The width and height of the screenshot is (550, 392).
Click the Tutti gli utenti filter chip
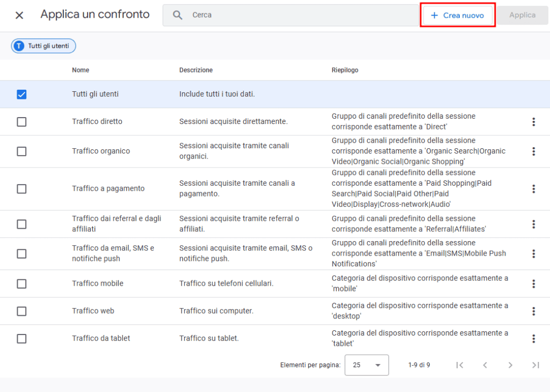point(43,46)
